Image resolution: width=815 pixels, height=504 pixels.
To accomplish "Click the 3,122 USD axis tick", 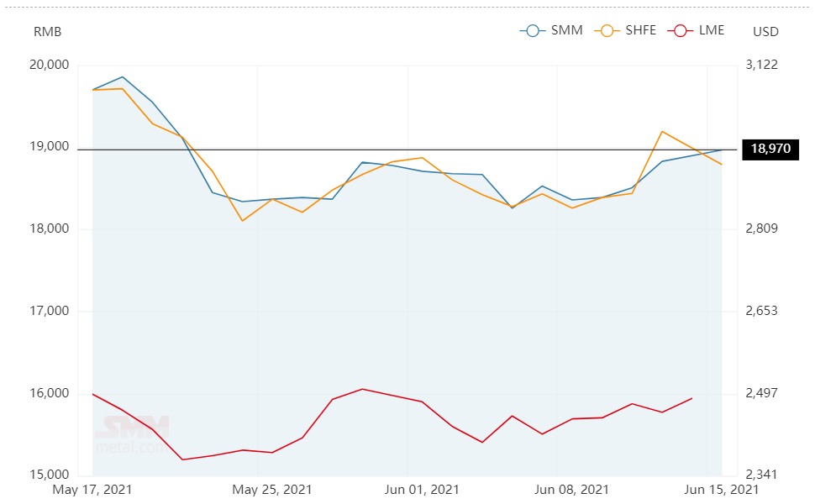I will point(761,65).
